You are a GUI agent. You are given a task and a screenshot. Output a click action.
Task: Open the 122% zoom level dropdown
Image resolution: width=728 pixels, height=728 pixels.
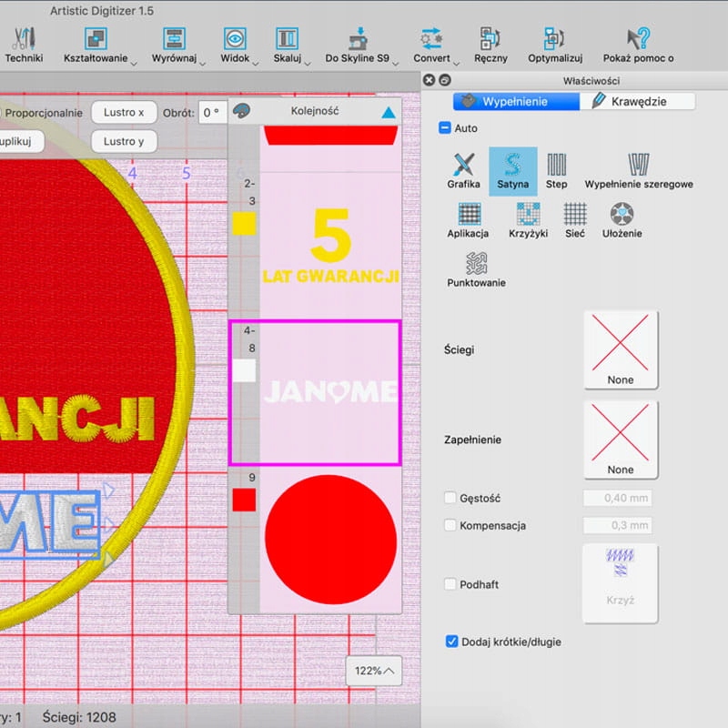click(x=375, y=671)
